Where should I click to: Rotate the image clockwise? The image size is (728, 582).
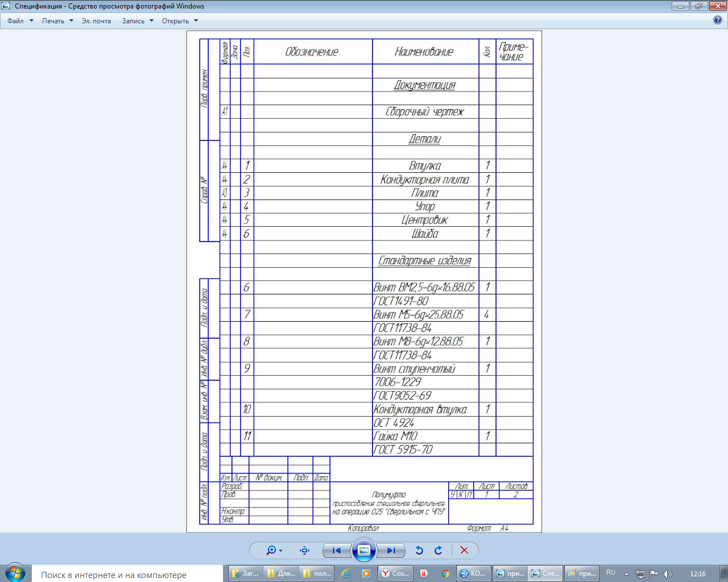coord(439,550)
